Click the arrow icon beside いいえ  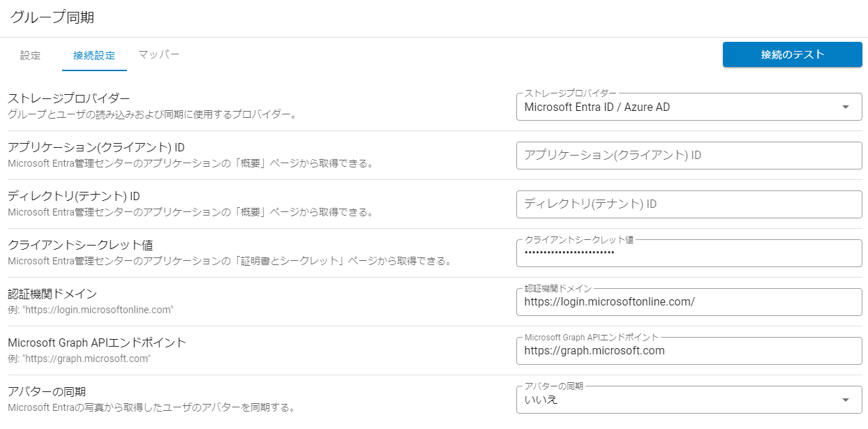pos(846,400)
